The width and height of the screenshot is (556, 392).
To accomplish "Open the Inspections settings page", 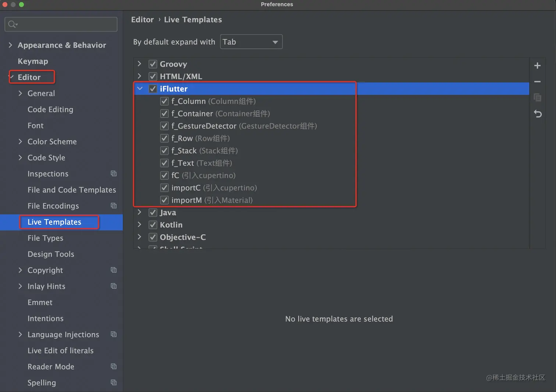I will [x=48, y=174].
